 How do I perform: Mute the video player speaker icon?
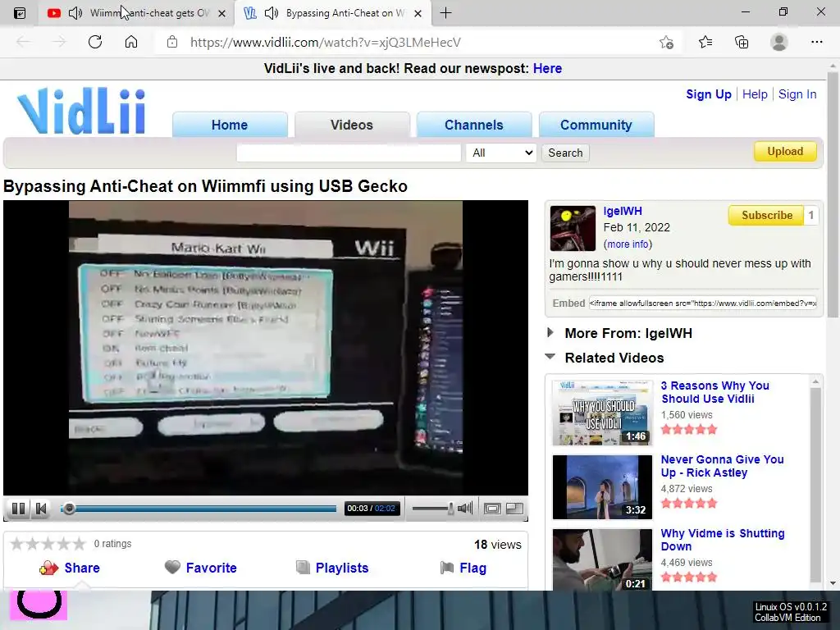(x=465, y=508)
